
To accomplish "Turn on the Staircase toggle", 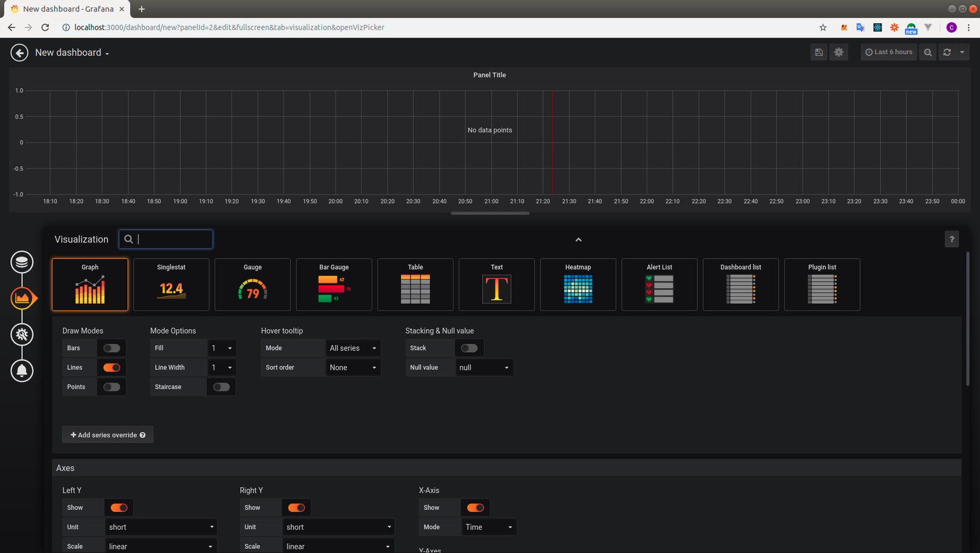I will tap(221, 387).
